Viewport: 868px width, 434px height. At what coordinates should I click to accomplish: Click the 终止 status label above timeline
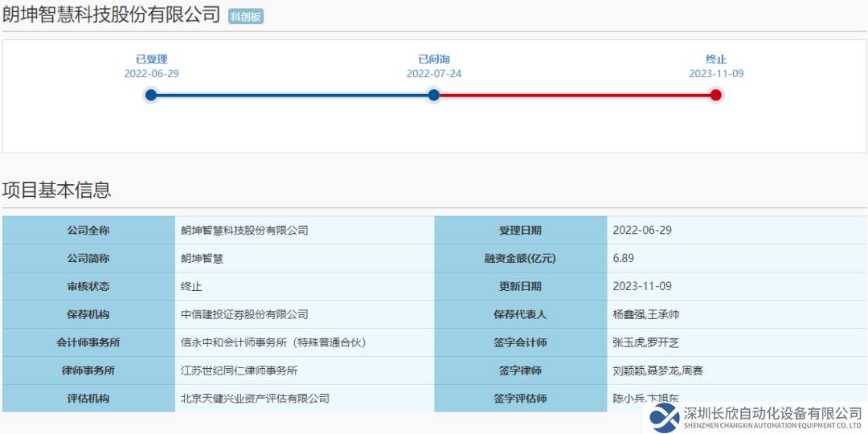pos(716,59)
